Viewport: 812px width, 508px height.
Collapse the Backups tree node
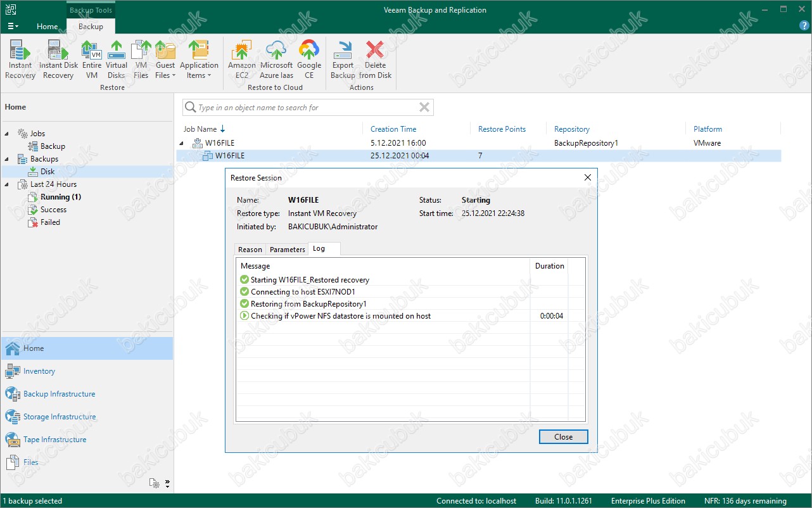tap(8, 159)
